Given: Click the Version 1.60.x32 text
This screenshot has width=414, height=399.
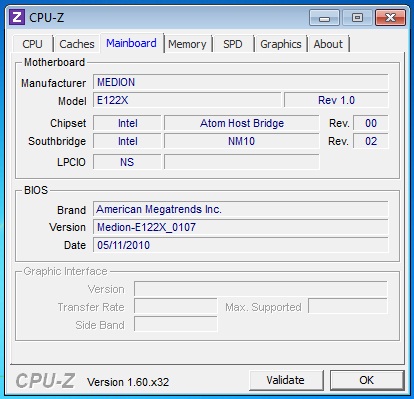Looking at the screenshot, I should pos(128,382).
